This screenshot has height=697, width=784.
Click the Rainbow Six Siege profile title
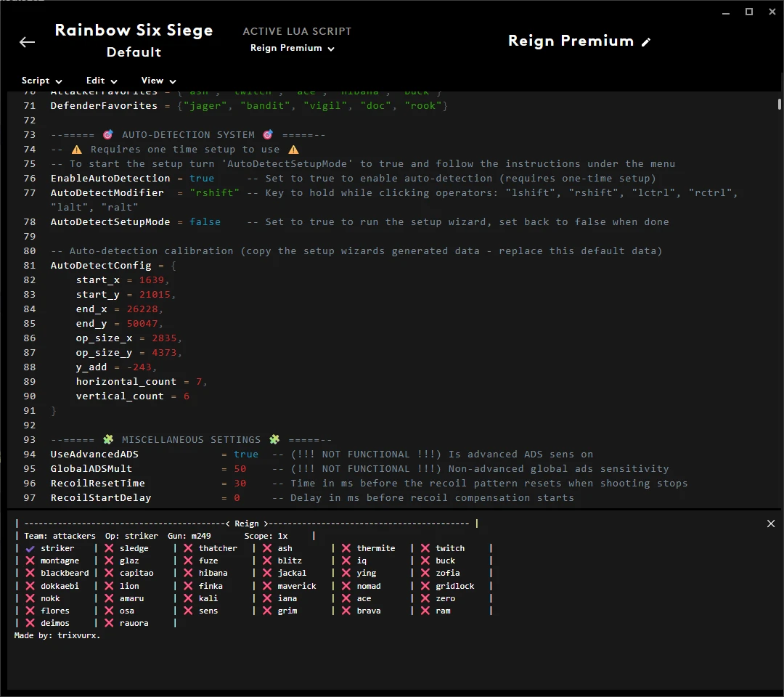click(x=134, y=30)
